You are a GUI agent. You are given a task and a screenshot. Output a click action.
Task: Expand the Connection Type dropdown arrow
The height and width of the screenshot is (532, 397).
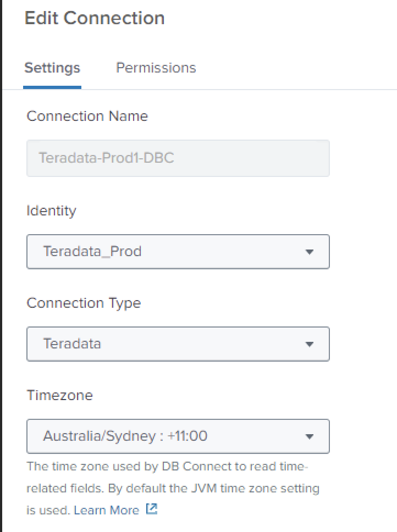click(x=309, y=345)
